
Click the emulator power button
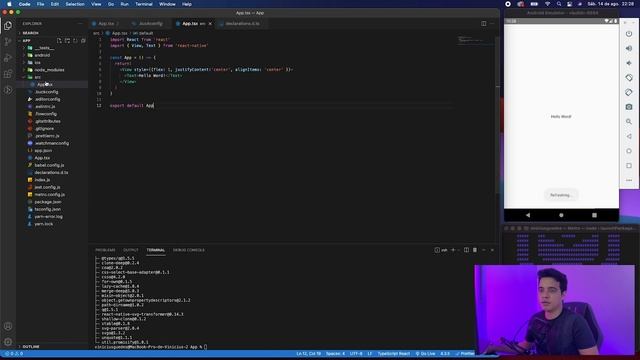[629, 34]
